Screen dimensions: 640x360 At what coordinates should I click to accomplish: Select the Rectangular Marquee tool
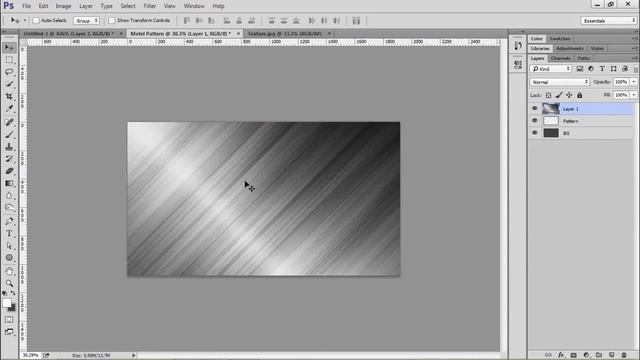(9, 60)
